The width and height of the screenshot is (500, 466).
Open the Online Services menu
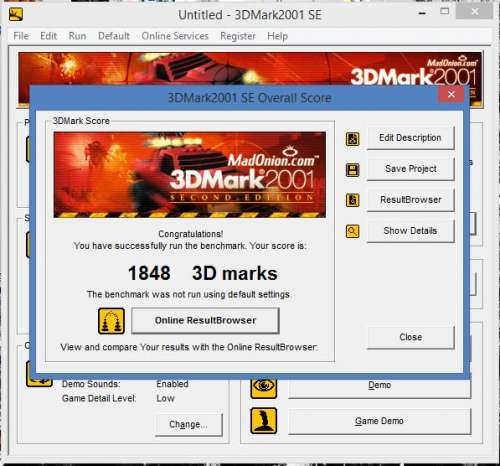(x=175, y=36)
